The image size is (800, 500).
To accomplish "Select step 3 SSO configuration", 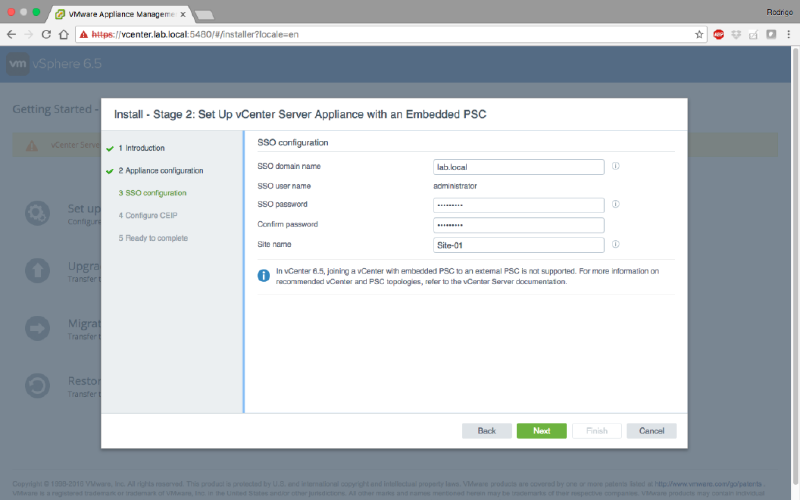I will [x=152, y=193].
